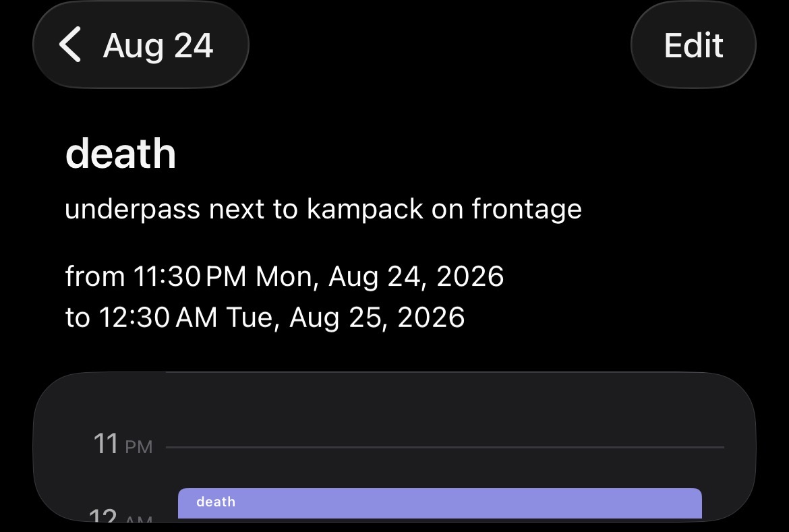
Task: Open Edit for this event
Action: coord(693,45)
